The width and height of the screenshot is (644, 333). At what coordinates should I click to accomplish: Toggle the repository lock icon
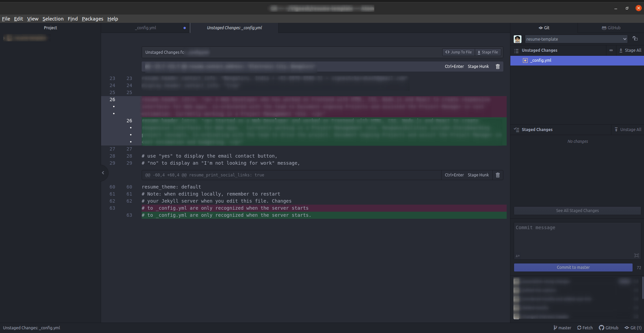point(635,39)
